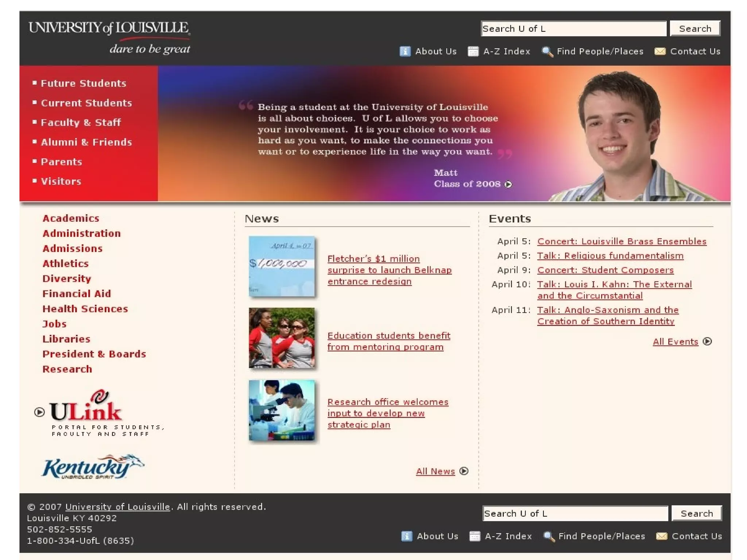This screenshot has width=747, height=560.
Task: Click the Contact Us envelope icon in header
Action: (x=659, y=51)
